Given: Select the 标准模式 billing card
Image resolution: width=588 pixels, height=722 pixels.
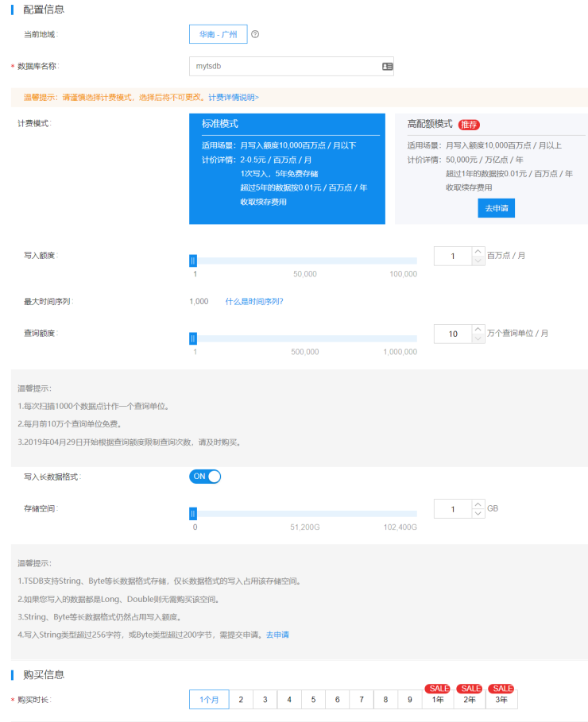Looking at the screenshot, I should pyautogui.click(x=287, y=169).
